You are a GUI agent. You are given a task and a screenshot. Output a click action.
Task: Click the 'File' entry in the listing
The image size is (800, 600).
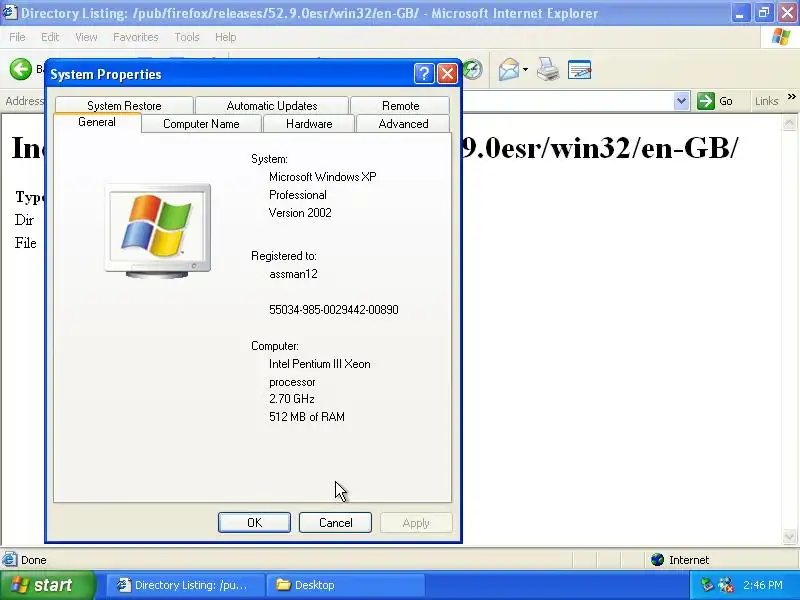pos(26,243)
